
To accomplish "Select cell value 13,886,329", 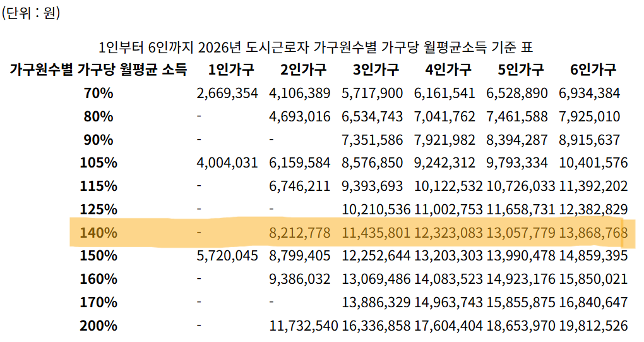I will point(376,303).
